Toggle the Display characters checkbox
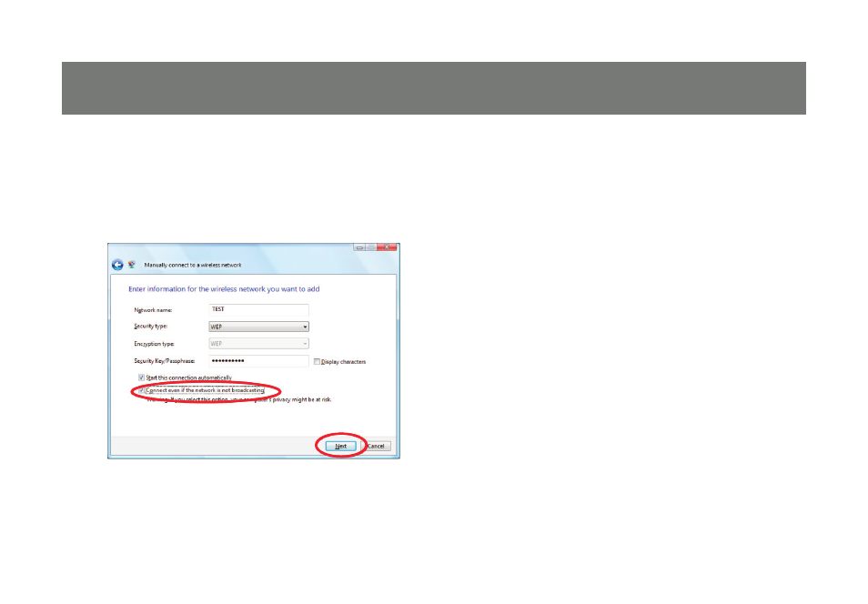Viewport: 868px width, 604px height. click(317, 361)
